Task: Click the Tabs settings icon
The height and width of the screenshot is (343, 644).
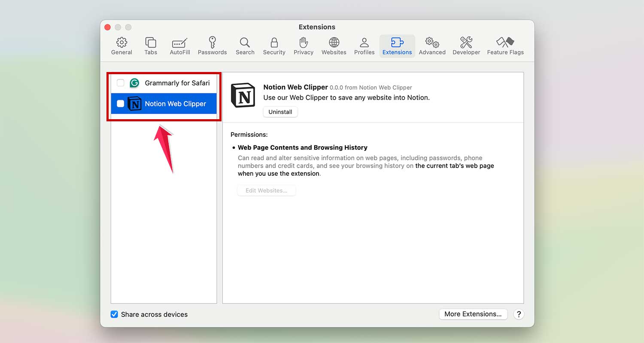Action: coord(151,45)
